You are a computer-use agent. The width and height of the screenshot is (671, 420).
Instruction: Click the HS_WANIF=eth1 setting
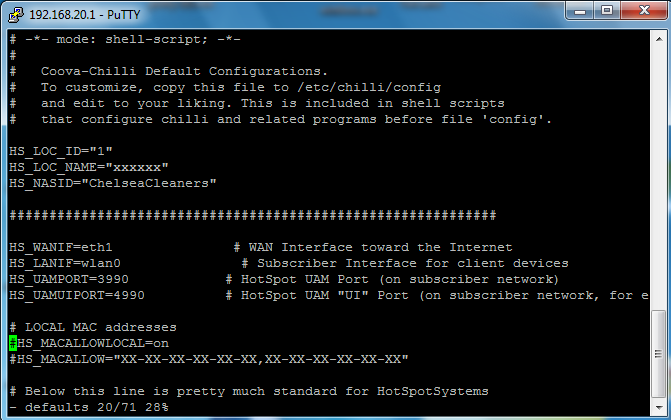click(x=60, y=247)
